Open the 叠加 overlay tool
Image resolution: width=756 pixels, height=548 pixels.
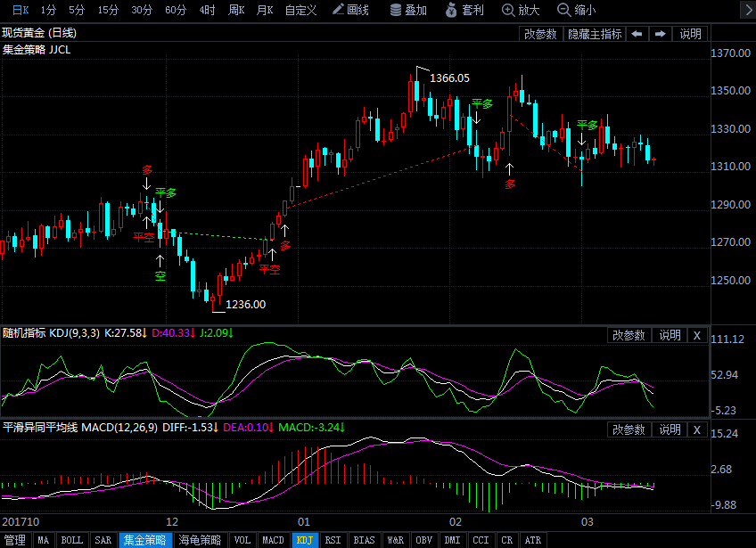409,10
